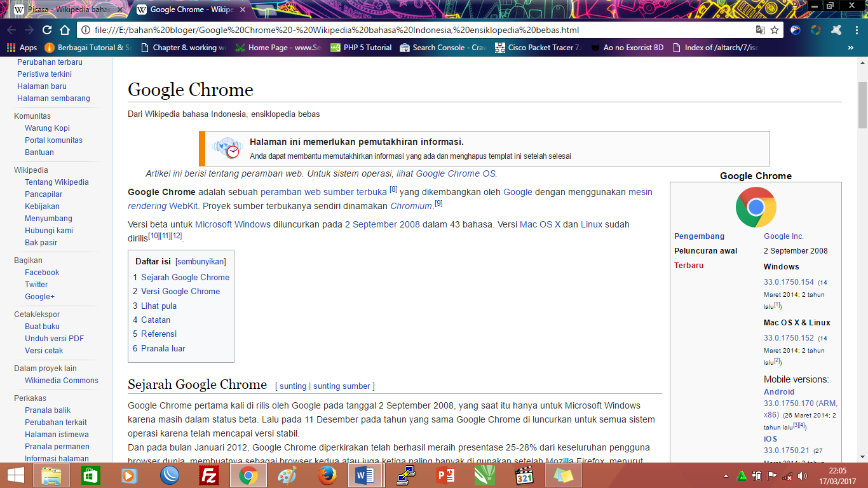
Task: Click the forward navigation arrow
Action: click(29, 30)
